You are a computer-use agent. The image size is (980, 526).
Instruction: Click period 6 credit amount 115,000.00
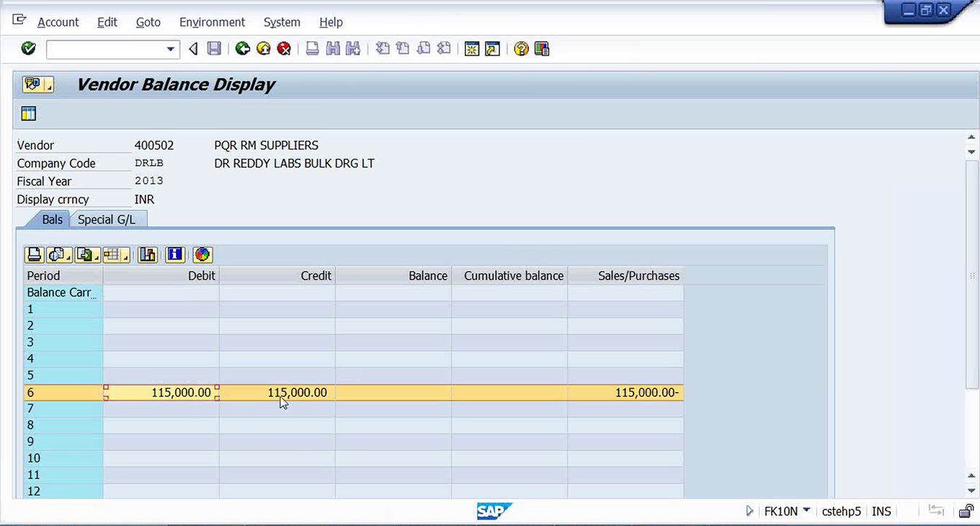tap(277, 393)
